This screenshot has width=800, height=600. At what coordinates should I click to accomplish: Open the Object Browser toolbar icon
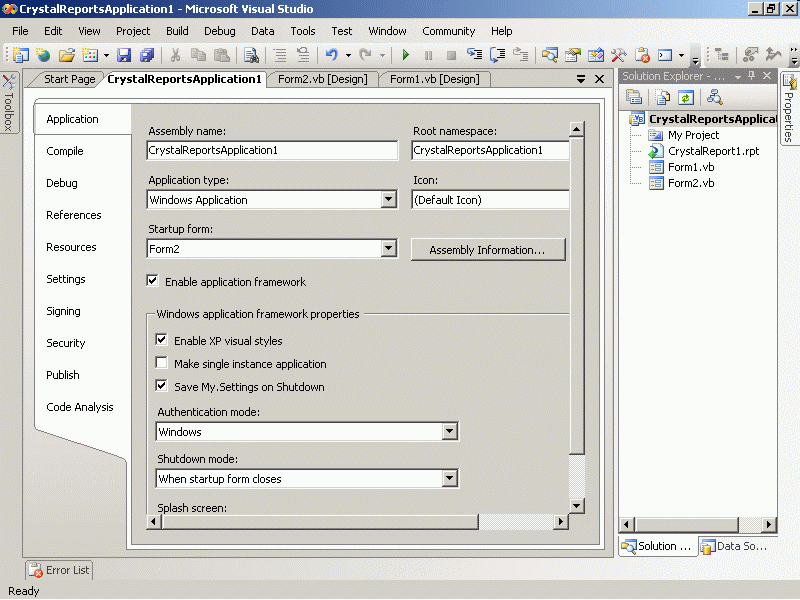[596, 55]
